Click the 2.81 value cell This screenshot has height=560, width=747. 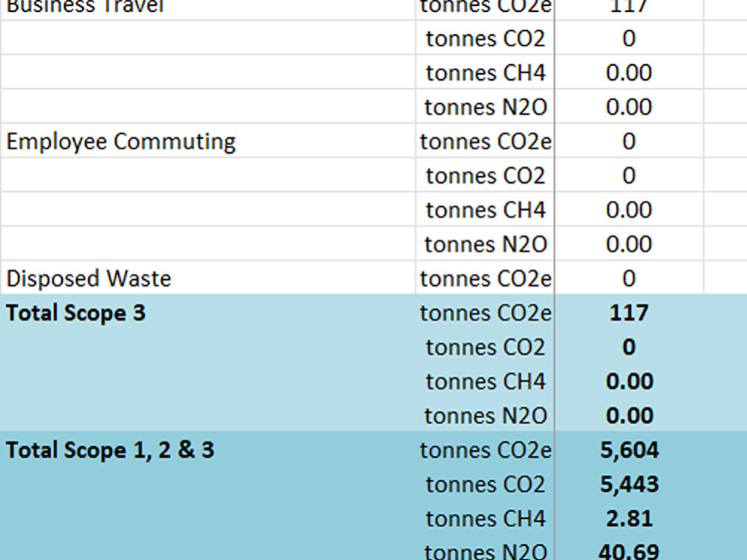tap(629, 518)
